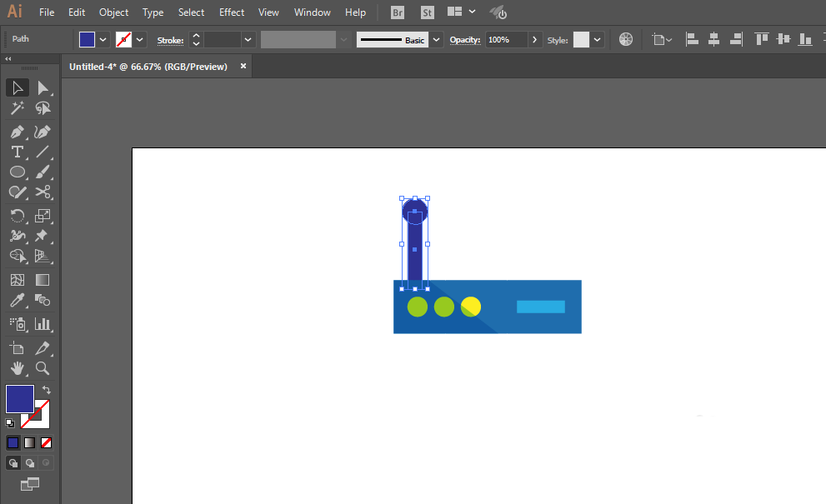
Task: Select the Eyedropper tool
Action: [x=17, y=301]
